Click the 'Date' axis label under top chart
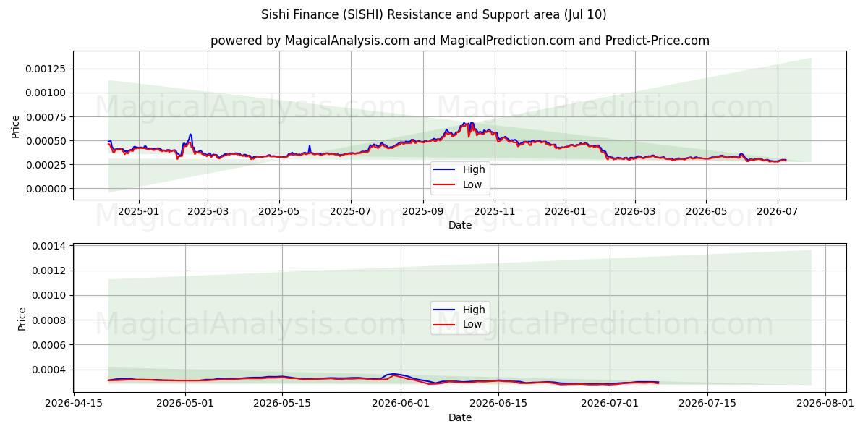868x434 pixels. (x=459, y=225)
